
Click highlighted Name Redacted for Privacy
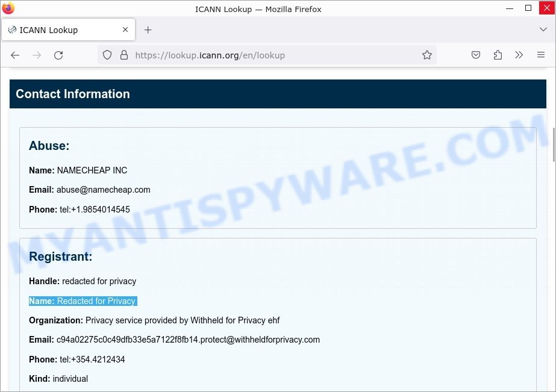pos(83,301)
